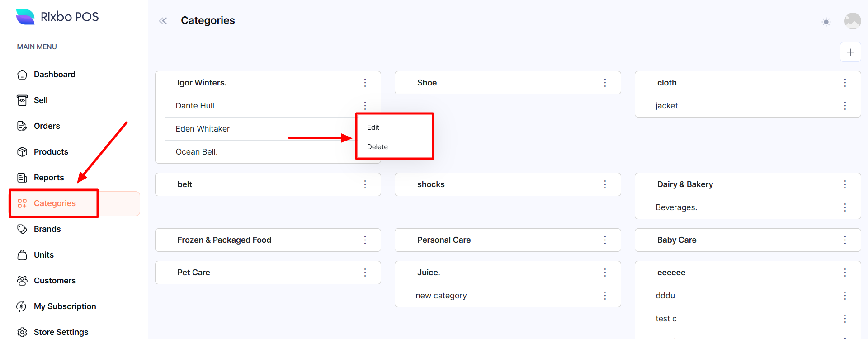Click the Dashboard home icon
Image resolution: width=868 pixels, height=339 pixels.
22,75
